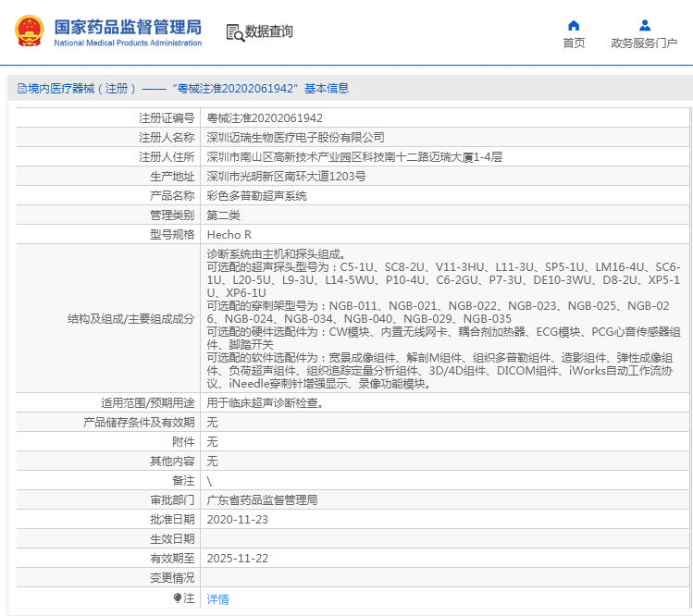This screenshot has width=693, height=616.
Task: Click the document icon before 境内医疗器械
Action: 21,89
